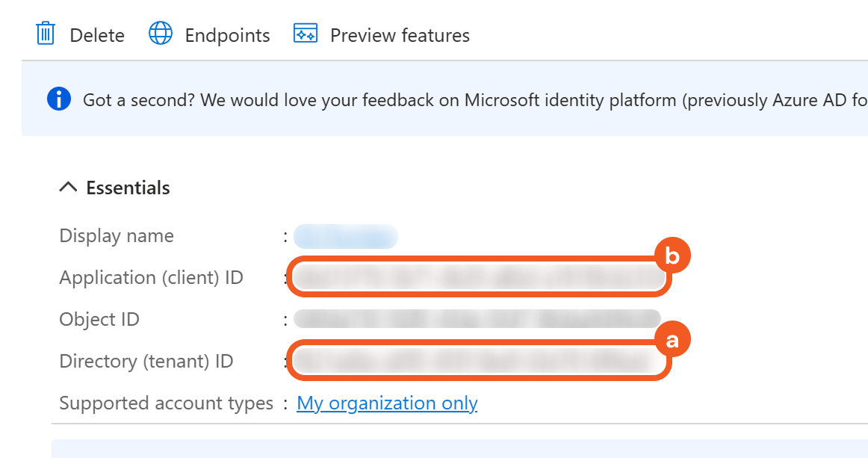868x458 pixels.
Task: Click the blue info icon in banner
Action: [59, 99]
